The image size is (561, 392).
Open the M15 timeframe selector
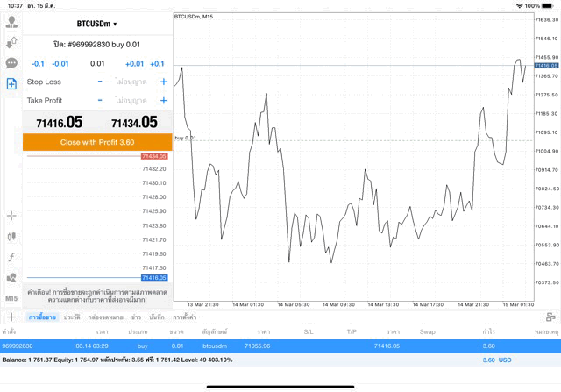click(x=11, y=298)
